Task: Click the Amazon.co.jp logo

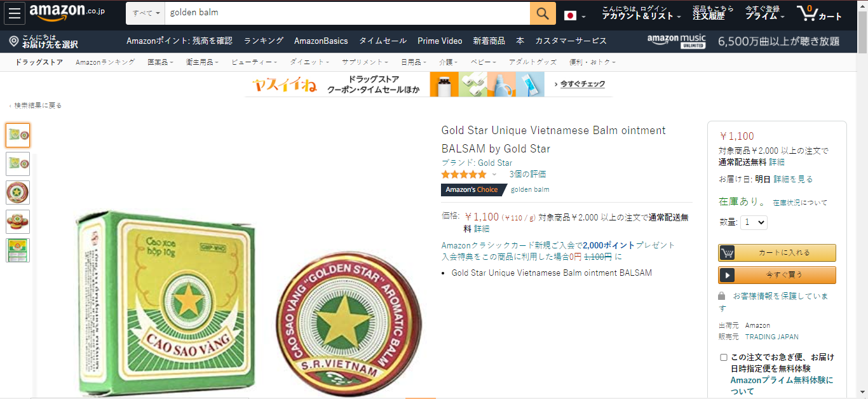Action: pos(67,13)
